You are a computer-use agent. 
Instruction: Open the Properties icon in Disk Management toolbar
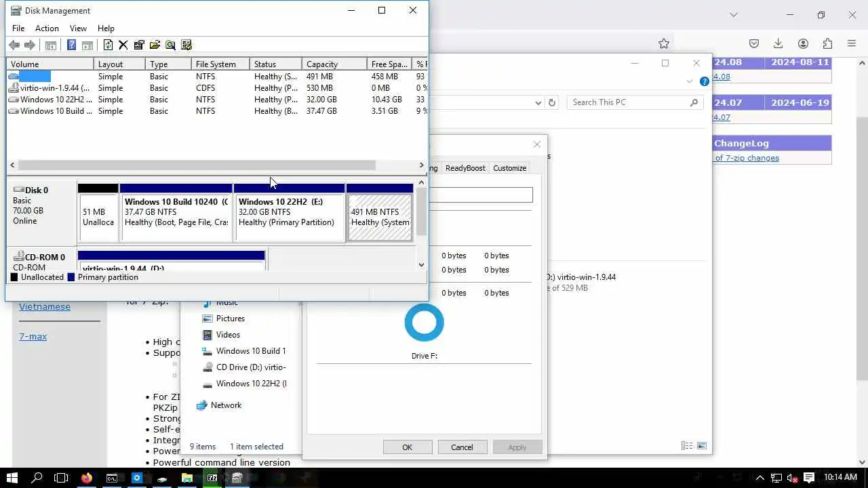[139, 45]
